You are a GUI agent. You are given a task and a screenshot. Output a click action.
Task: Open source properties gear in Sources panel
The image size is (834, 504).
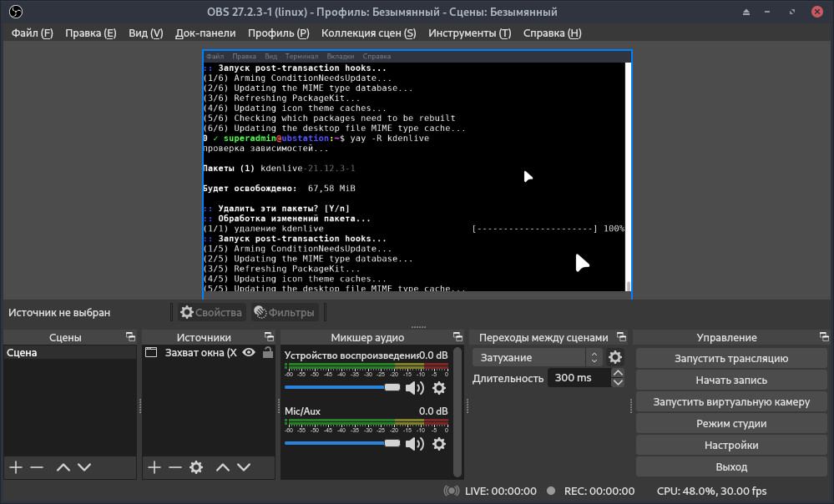(x=196, y=467)
